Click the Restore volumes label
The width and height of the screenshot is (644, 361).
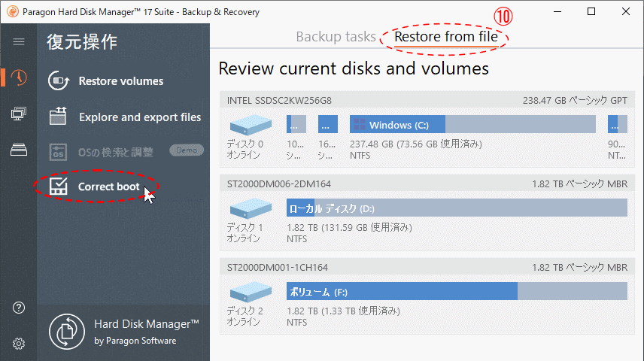coord(120,81)
